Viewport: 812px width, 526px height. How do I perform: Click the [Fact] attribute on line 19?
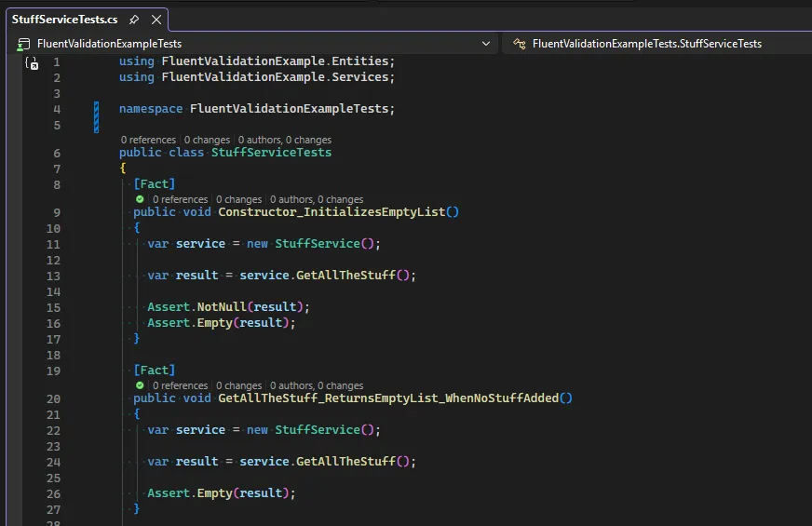coord(155,371)
